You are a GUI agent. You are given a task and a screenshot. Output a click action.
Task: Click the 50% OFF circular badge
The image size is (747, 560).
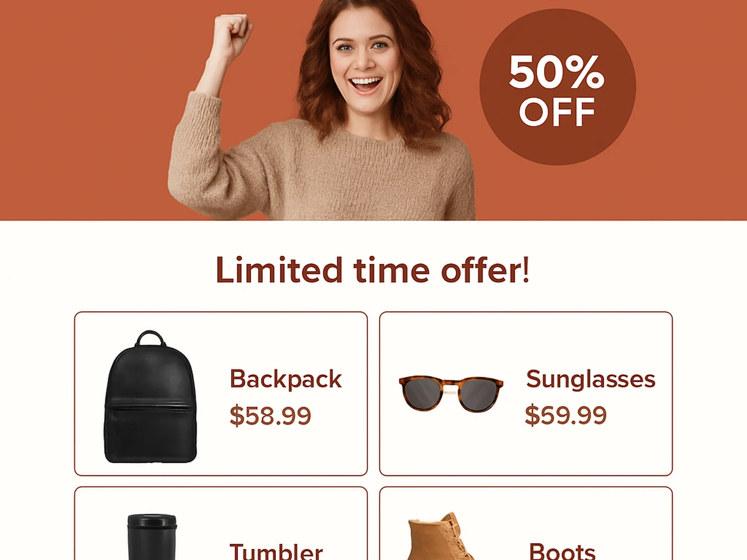pos(557,87)
